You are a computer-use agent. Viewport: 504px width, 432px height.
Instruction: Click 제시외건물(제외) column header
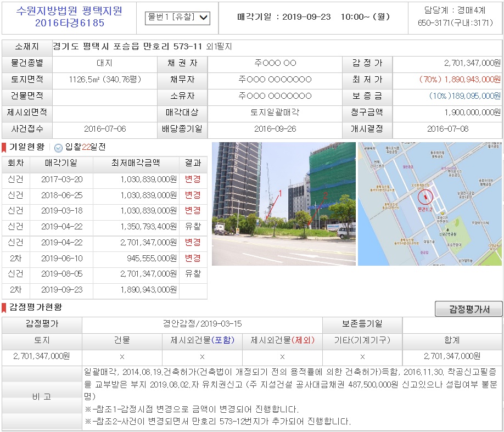coord(282,340)
